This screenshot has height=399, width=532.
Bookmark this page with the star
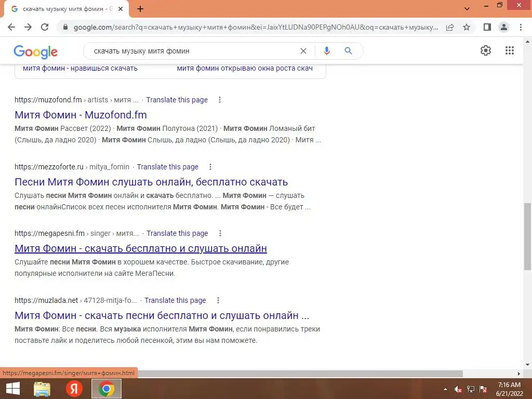(467, 27)
